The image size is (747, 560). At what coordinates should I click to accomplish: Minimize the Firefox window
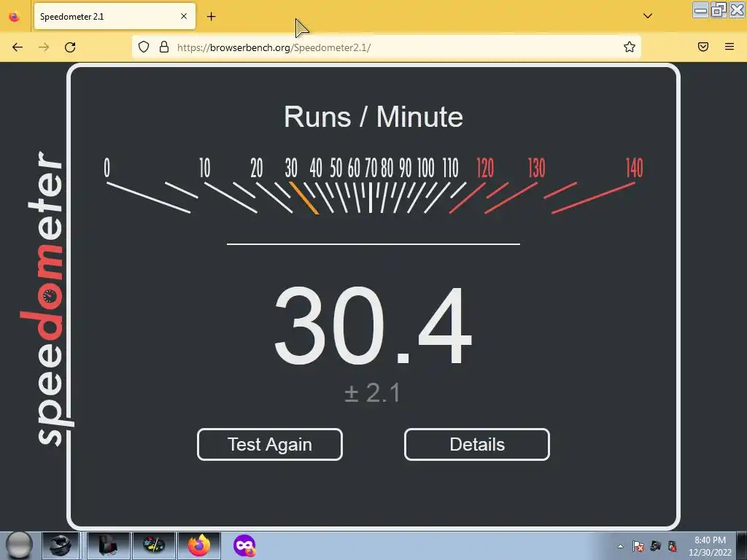tap(700, 10)
